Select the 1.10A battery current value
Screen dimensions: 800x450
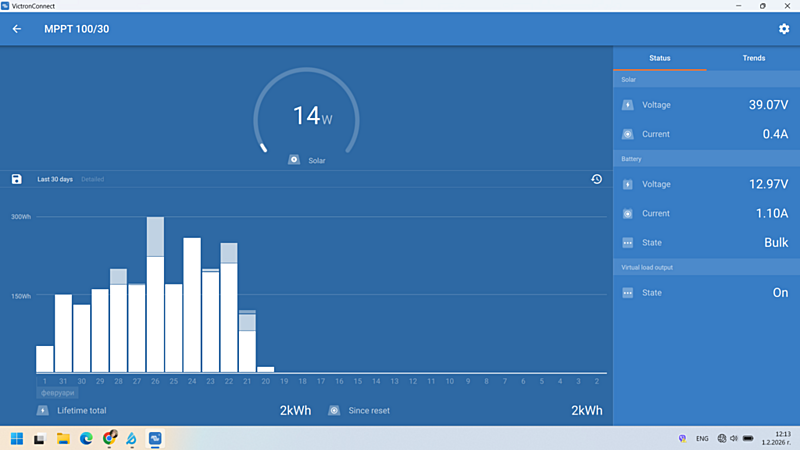771,213
